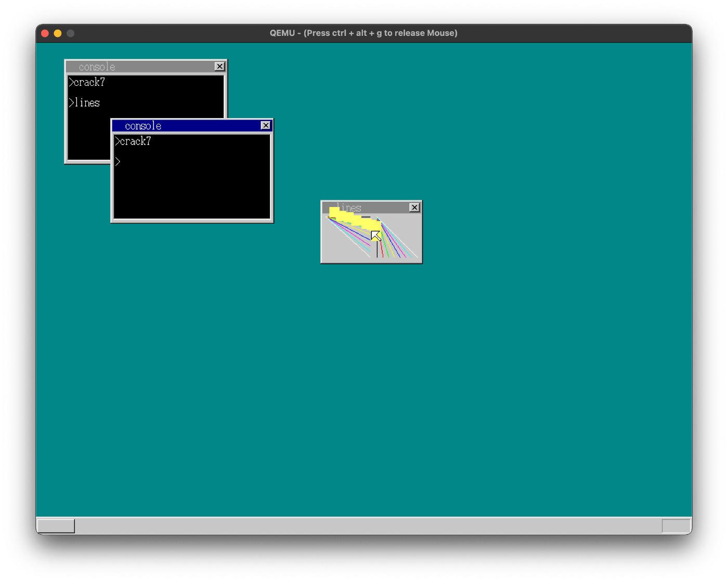
Task: Click the lines window title bar
Action: (371, 208)
